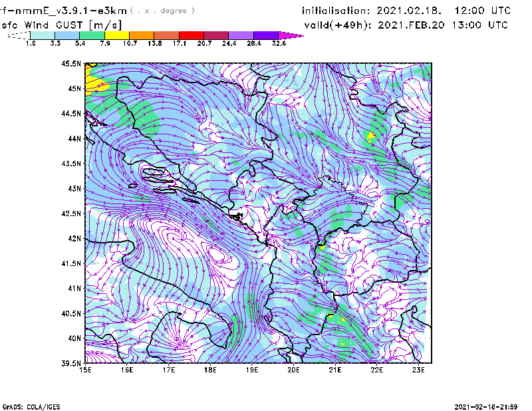The image size is (532, 411).
Task: Click the "( . x . degree )" resolution text
Action: (x=162, y=11)
